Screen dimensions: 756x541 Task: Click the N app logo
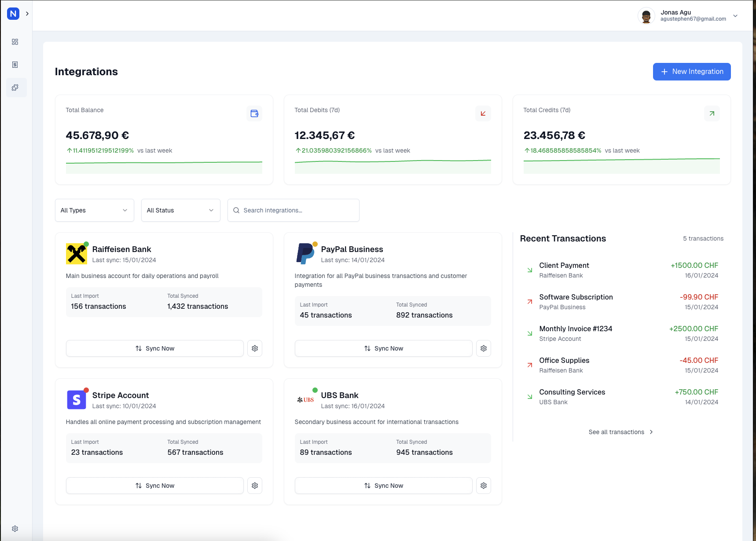(x=13, y=14)
